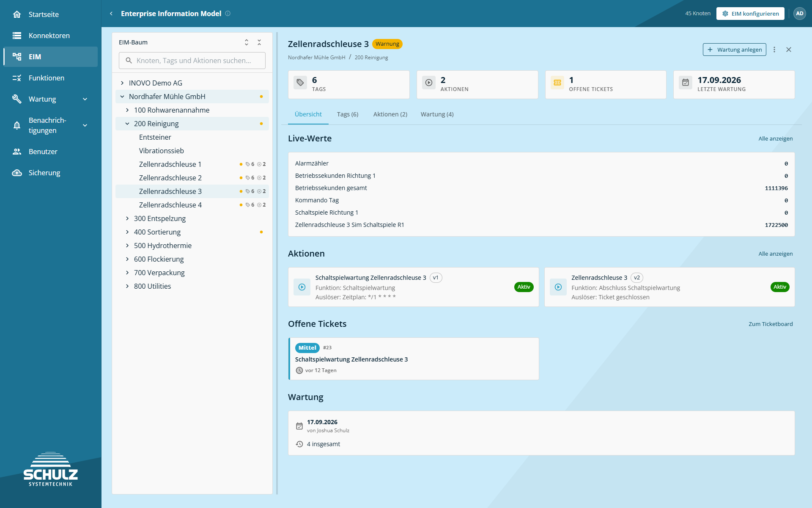Expand the 800 Utilities node
Screen dimensions: 812x508
(127, 286)
